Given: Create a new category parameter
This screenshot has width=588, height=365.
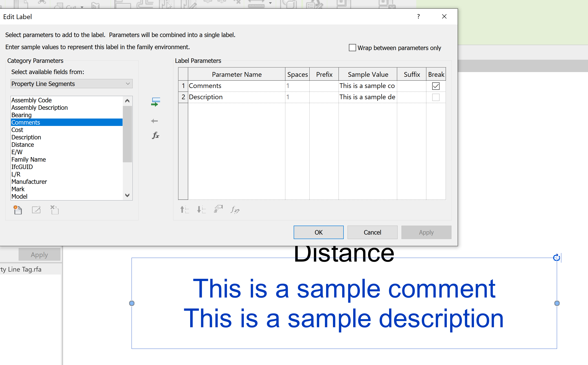Looking at the screenshot, I should click(x=17, y=210).
